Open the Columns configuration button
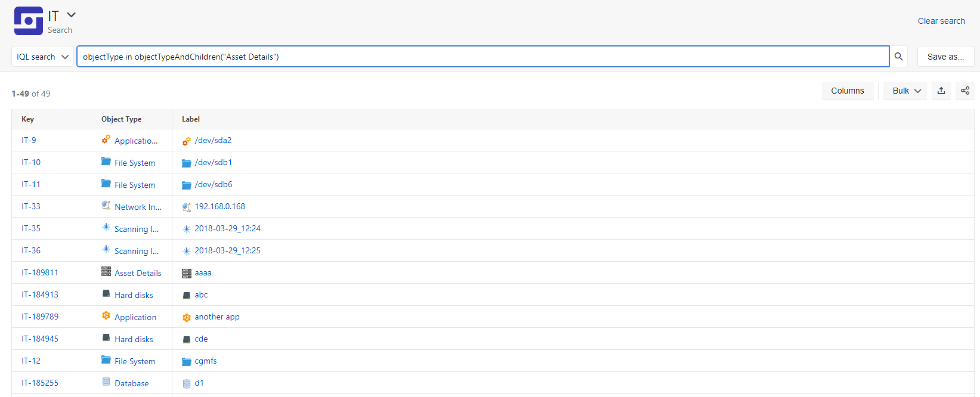 (848, 91)
